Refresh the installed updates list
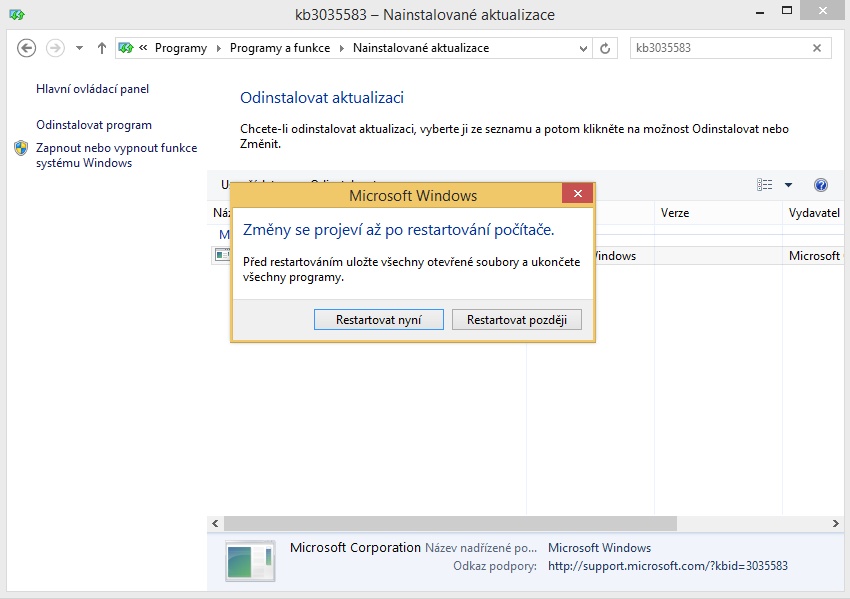This screenshot has width=850, height=599. (604, 48)
